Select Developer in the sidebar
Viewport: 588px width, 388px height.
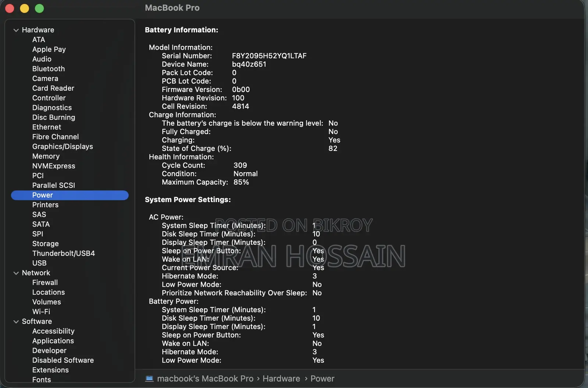(49, 351)
